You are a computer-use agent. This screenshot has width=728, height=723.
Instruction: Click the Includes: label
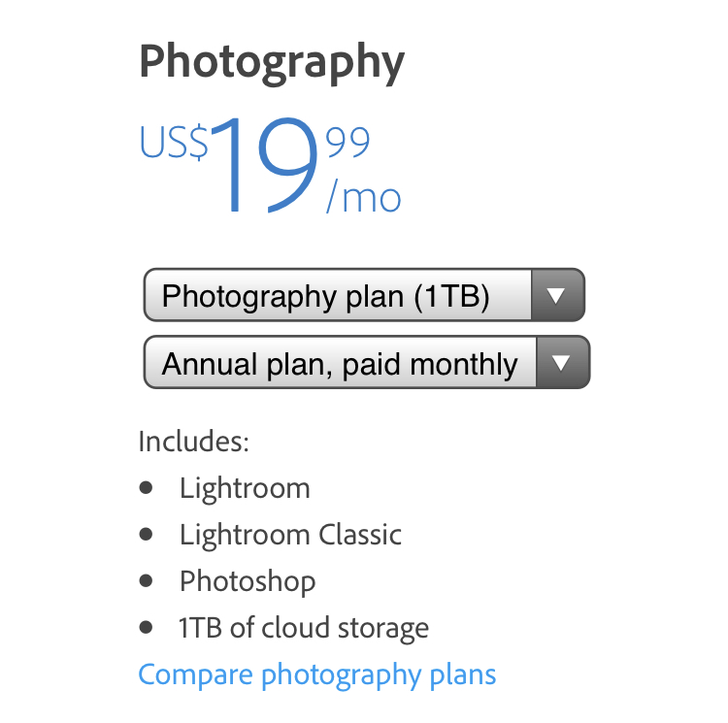click(193, 442)
